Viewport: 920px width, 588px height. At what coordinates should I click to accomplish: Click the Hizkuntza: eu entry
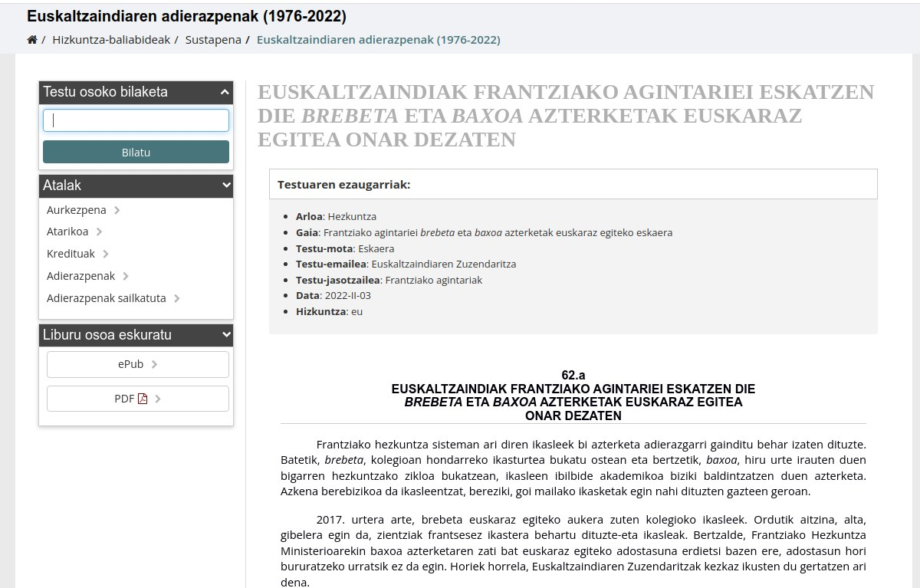coord(330,311)
